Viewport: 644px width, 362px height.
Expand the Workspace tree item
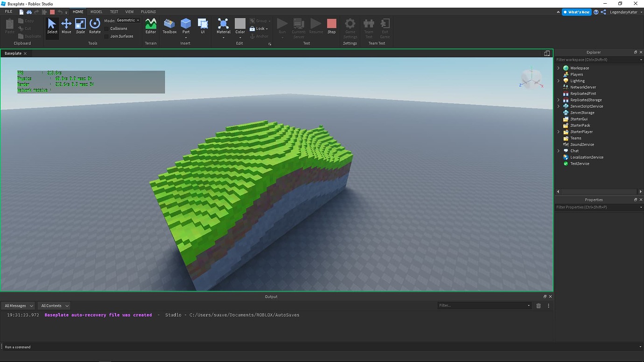(x=559, y=68)
